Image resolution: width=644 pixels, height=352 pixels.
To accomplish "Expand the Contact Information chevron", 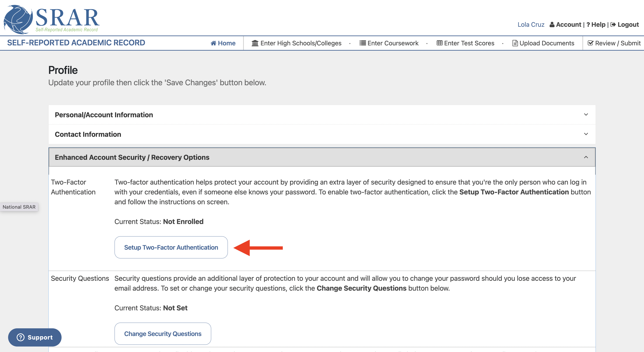I will point(586,134).
